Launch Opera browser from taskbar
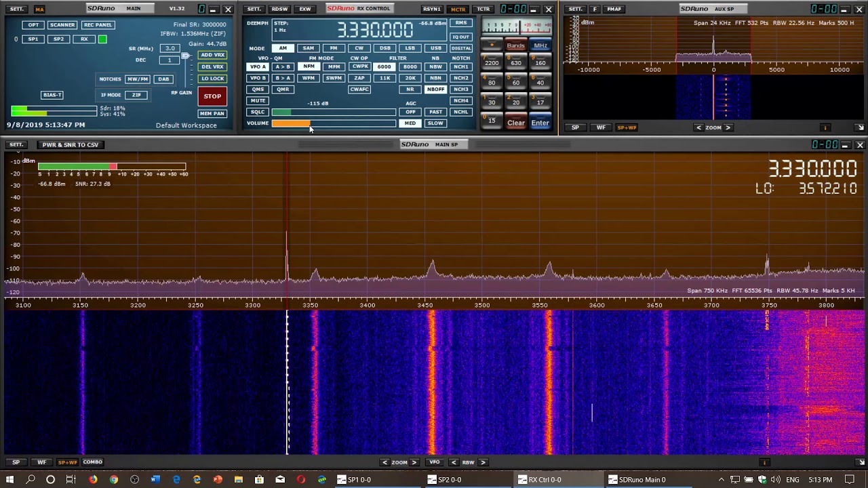868x488 pixels. (301, 479)
